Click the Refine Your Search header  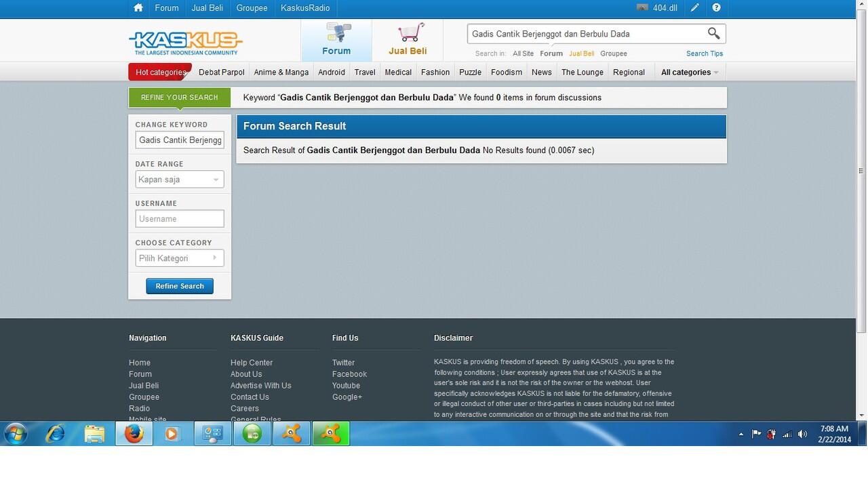180,98
